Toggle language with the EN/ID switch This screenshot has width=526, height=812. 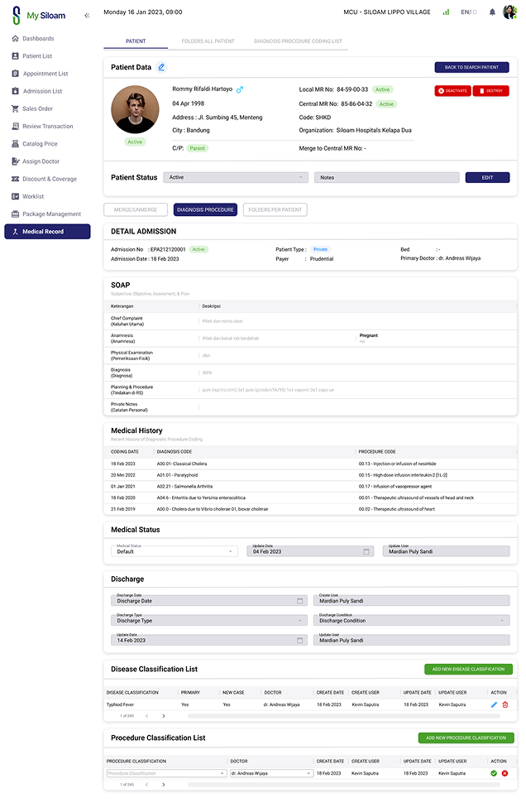(x=469, y=12)
